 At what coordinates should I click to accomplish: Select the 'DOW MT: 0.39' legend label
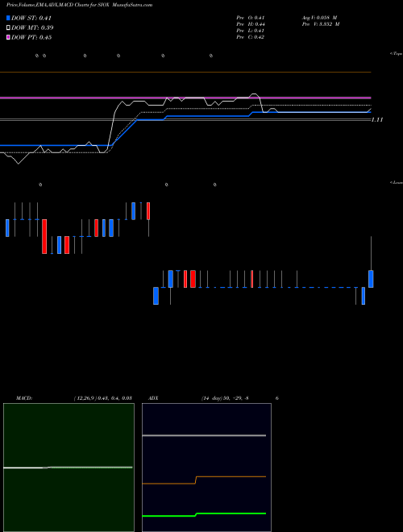click(32, 28)
